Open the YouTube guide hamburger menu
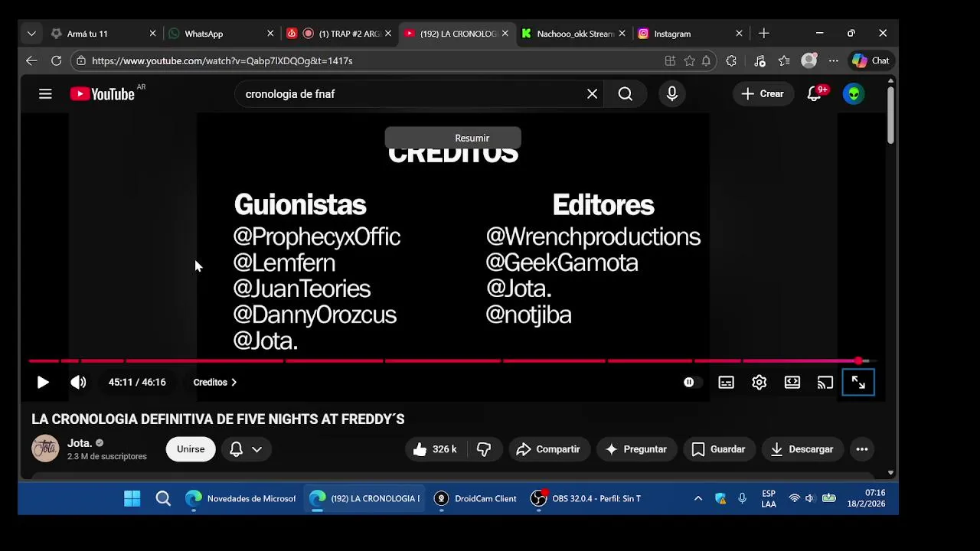980x551 pixels. [45, 94]
